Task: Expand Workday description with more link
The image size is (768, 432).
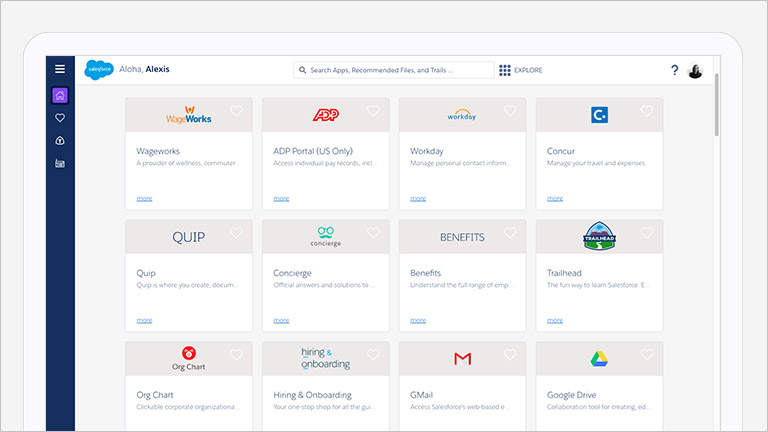Action: 418,198
